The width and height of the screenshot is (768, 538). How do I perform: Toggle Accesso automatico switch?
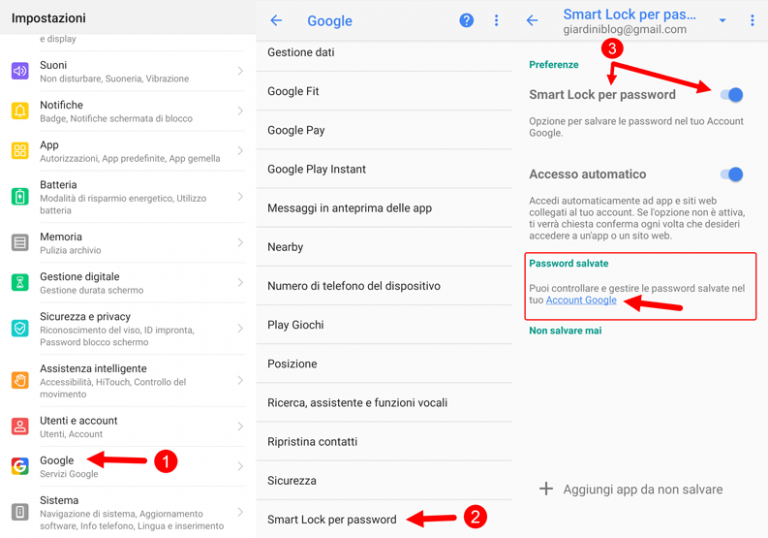coord(732,174)
